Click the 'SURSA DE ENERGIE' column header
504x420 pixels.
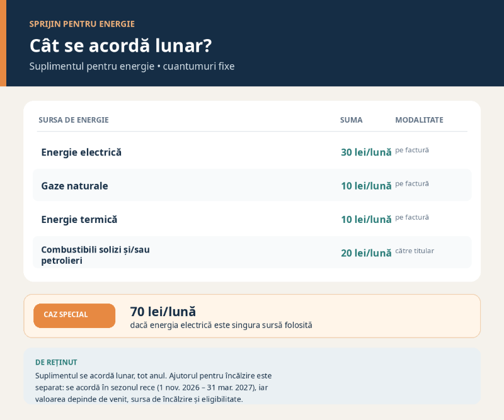74,120
